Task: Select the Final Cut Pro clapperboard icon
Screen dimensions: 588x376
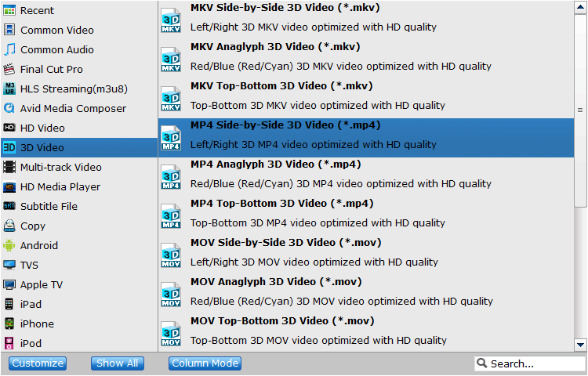Action: point(9,69)
